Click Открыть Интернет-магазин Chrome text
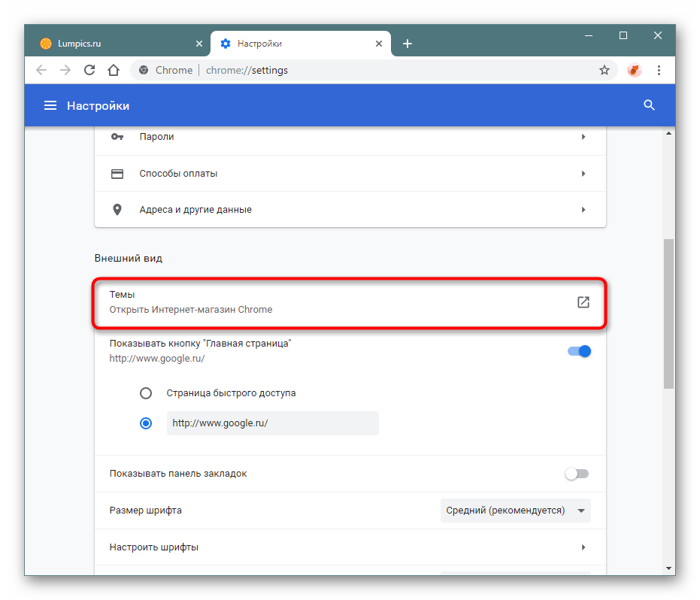700x600 pixels. (191, 310)
